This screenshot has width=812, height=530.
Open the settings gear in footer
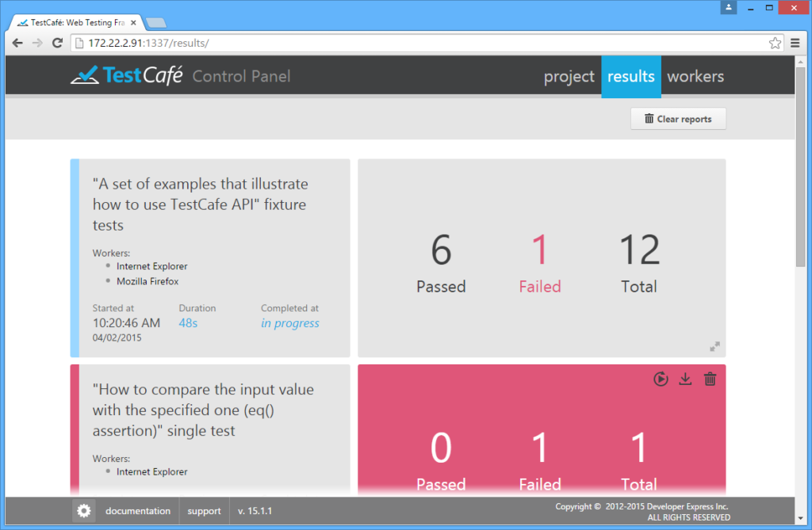[83, 511]
